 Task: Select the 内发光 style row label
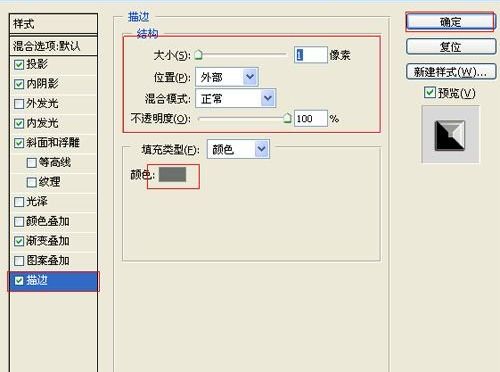(x=42, y=123)
